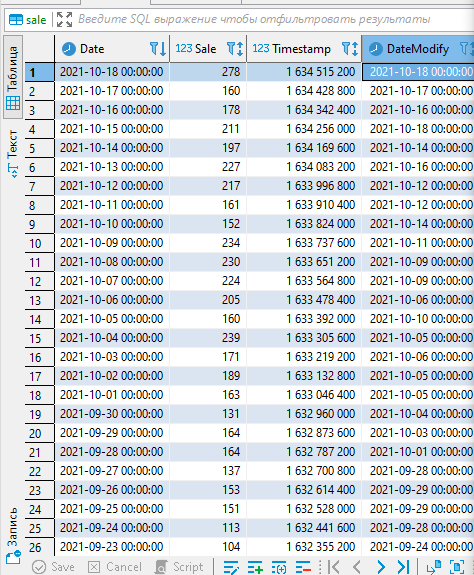
Task: Open the Date column filter and sort control
Action: tap(158, 49)
